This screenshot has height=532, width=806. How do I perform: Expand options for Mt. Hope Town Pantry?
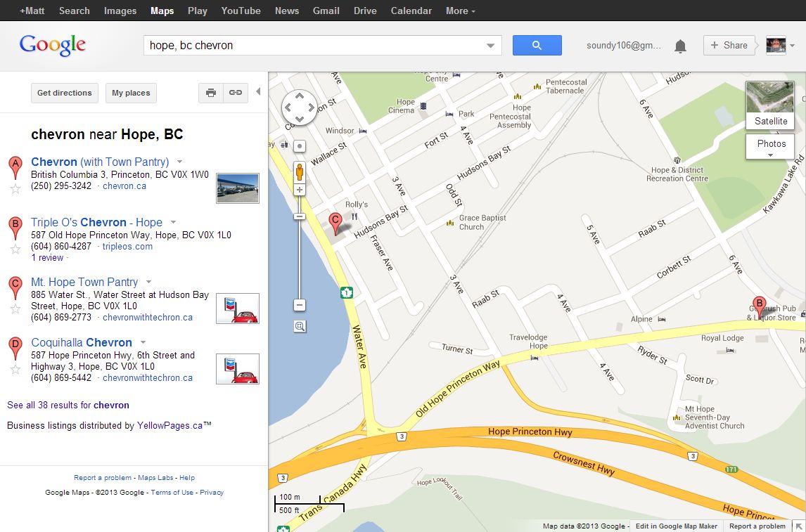tap(148, 282)
